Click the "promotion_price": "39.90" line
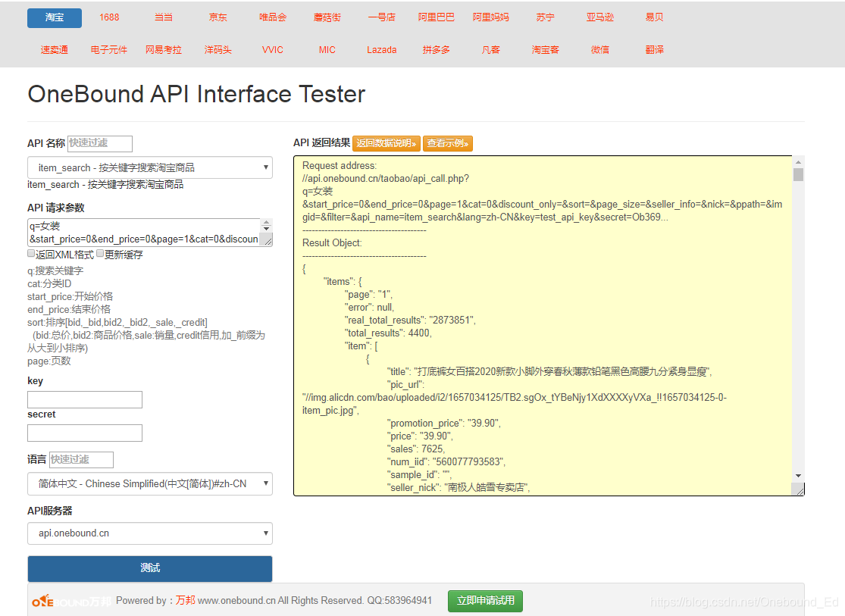 tap(444, 423)
